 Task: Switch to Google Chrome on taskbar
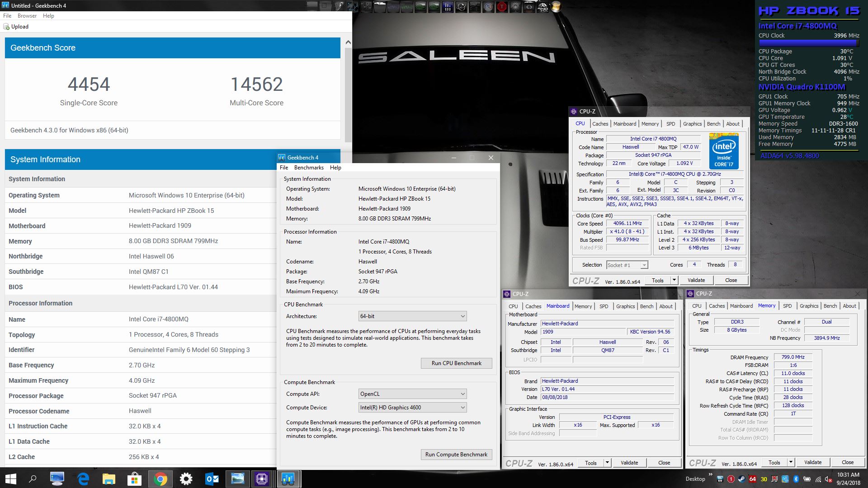click(160, 479)
